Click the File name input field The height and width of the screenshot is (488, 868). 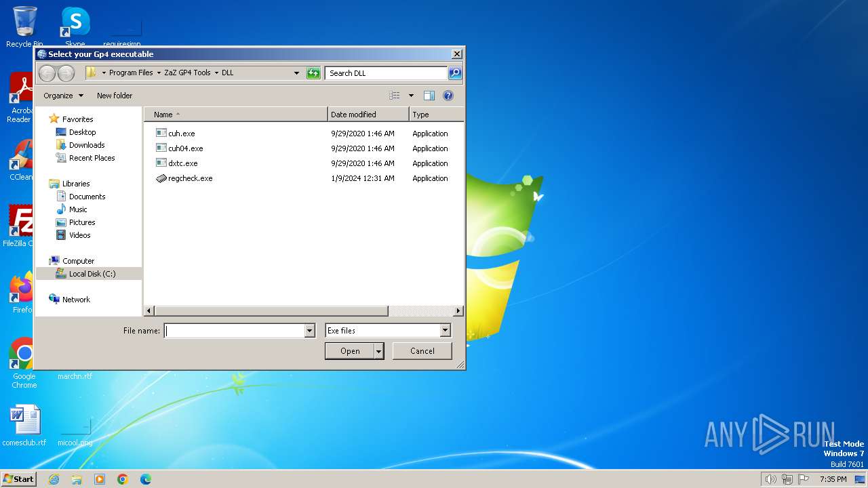tap(235, 331)
